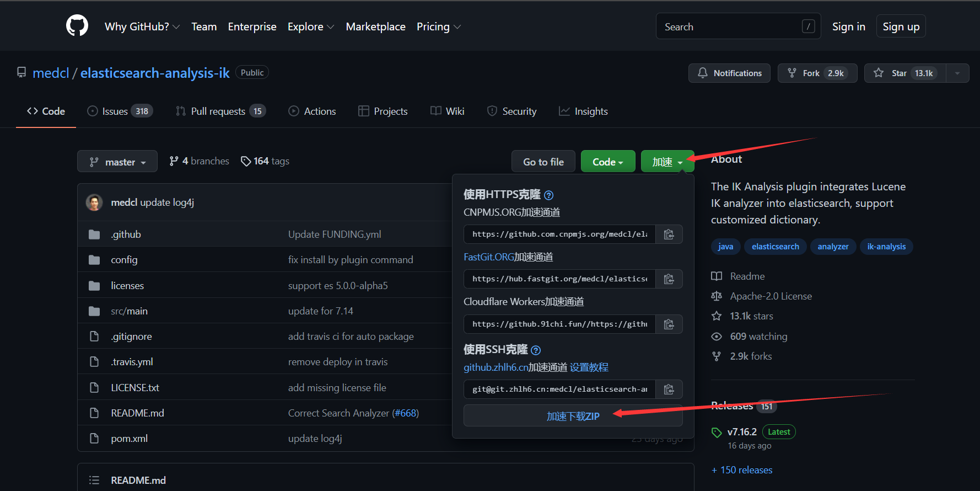Viewport: 980px width, 491px height.
Task: Open the Insights tab
Action: [583, 111]
